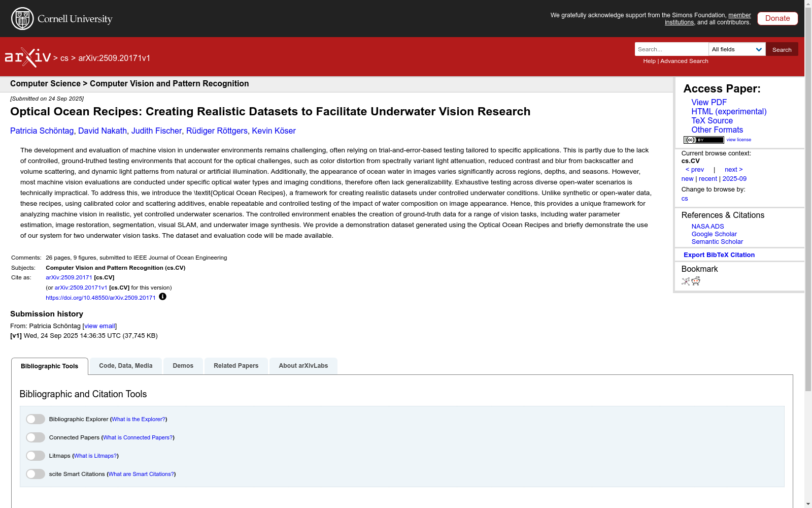This screenshot has height=508, width=812.
Task: Open HTML (experimental) version
Action: 729,112
